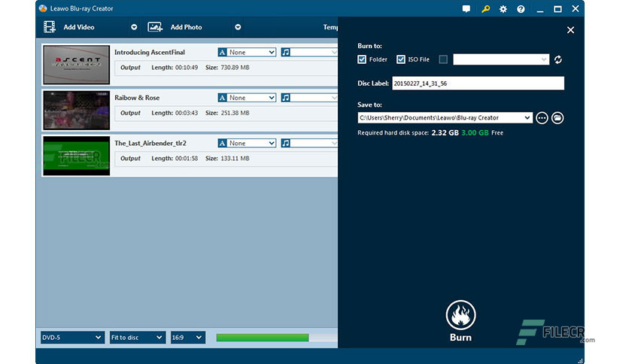629x364 pixels.
Task: Click the Introducing AscentFinal title text
Action: coord(150,52)
